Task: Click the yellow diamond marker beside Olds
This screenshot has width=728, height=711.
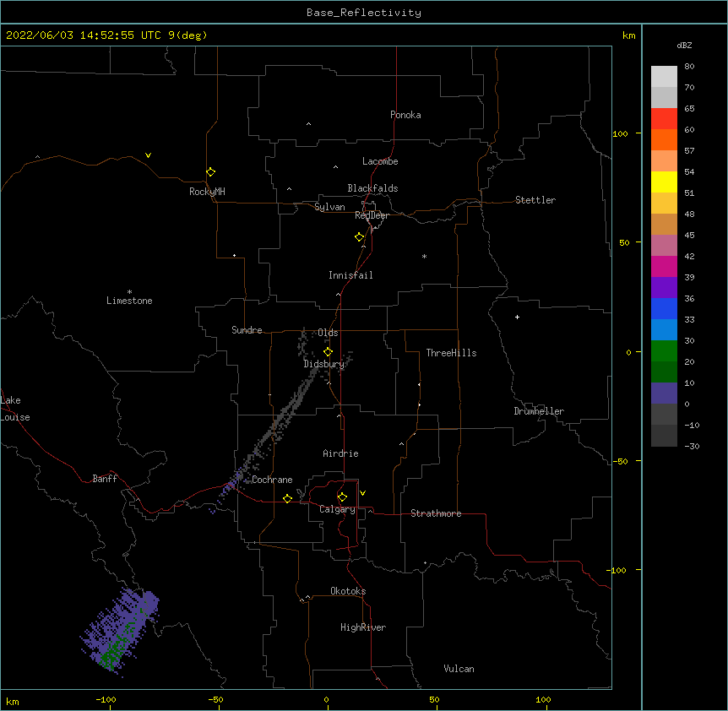Action: click(328, 352)
